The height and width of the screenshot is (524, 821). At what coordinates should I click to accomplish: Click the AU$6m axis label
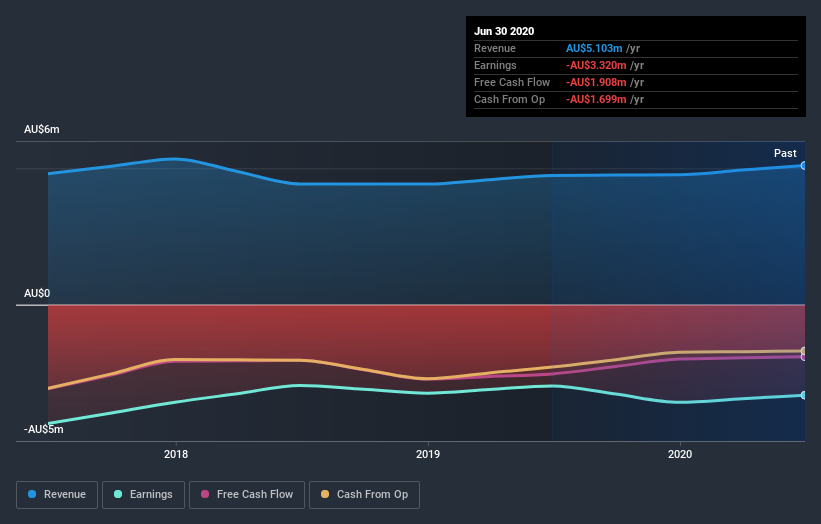(x=42, y=129)
